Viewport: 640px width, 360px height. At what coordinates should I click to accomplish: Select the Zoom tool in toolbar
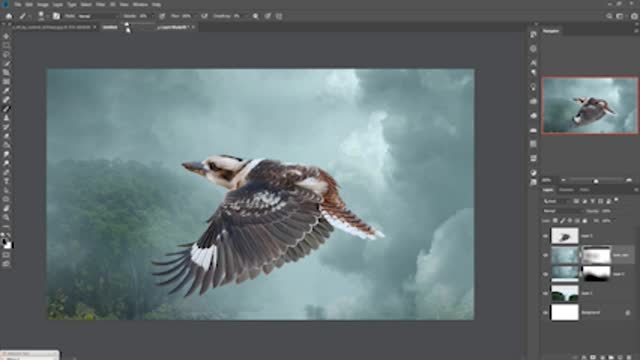pyautogui.click(x=6, y=218)
